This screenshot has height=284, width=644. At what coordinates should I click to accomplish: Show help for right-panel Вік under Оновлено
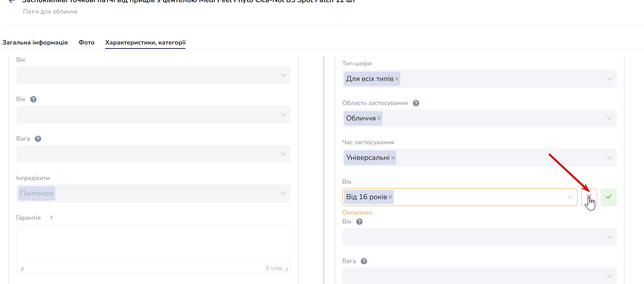[359, 222]
